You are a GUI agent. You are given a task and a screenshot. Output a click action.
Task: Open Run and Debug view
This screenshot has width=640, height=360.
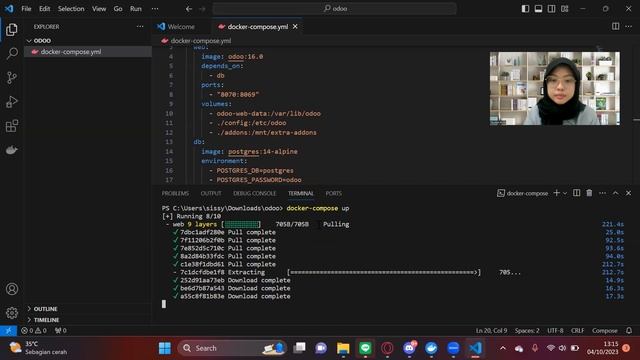coord(12,102)
